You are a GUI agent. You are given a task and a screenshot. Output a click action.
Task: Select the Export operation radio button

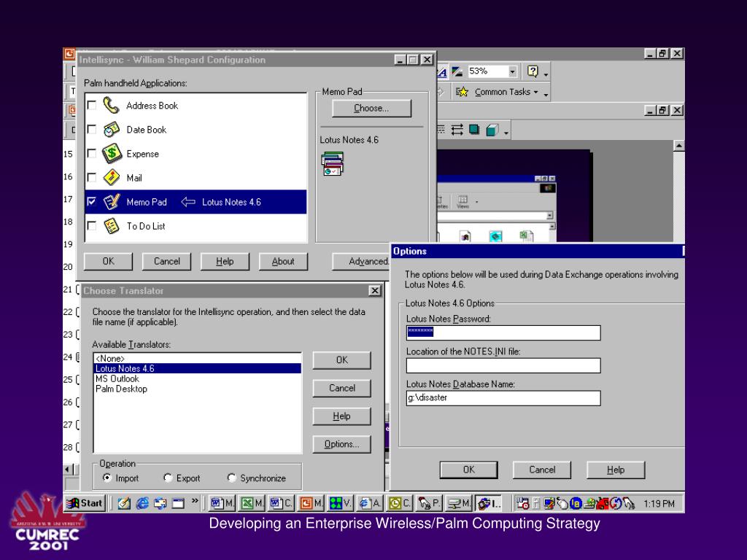point(168,478)
